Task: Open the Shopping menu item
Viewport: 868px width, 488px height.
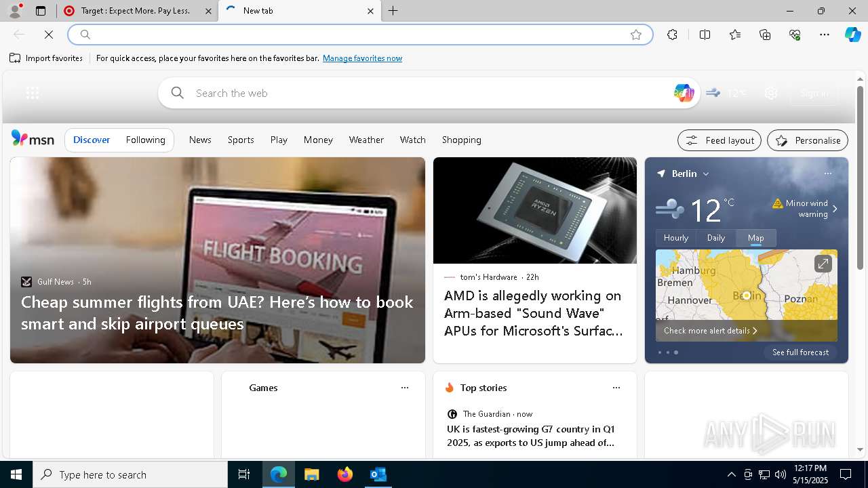Action: tap(462, 140)
